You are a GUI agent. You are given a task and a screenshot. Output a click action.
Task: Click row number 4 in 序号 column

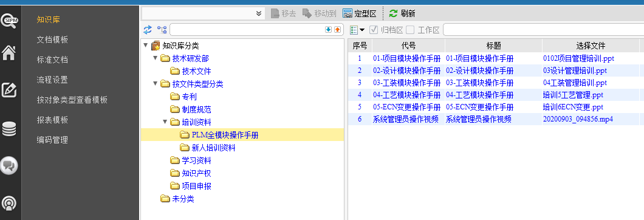(360, 95)
